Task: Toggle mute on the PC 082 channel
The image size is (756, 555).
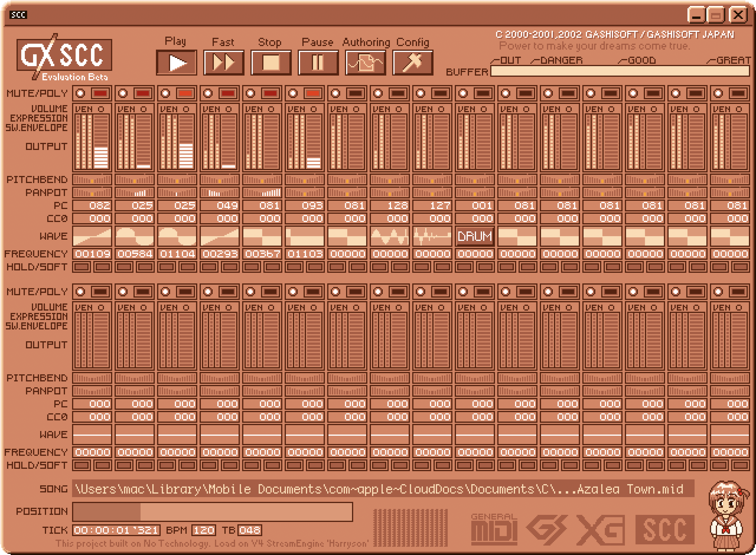Action: pyautogui.click(x=80, y=93)
